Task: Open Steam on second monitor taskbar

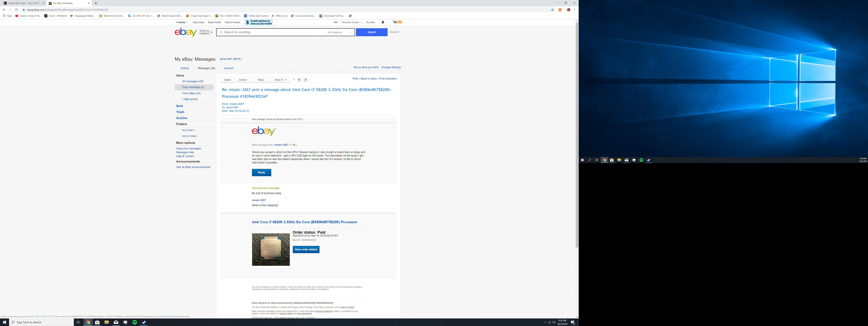Action: [x=649, y=160]
